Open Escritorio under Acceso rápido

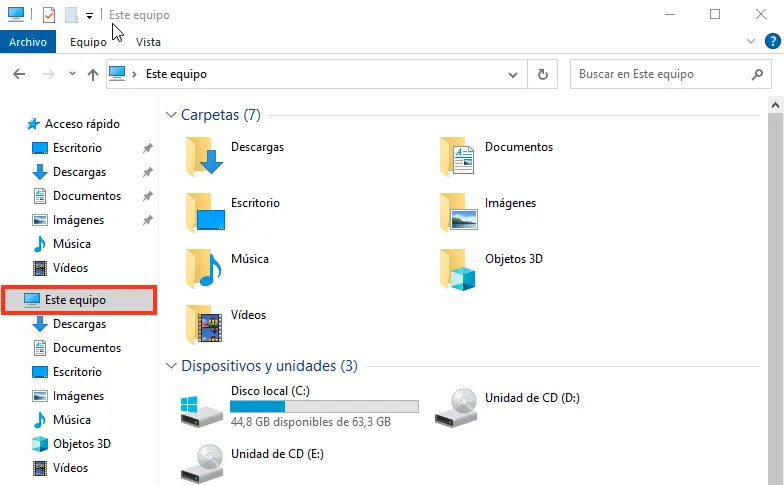point(67,148)
